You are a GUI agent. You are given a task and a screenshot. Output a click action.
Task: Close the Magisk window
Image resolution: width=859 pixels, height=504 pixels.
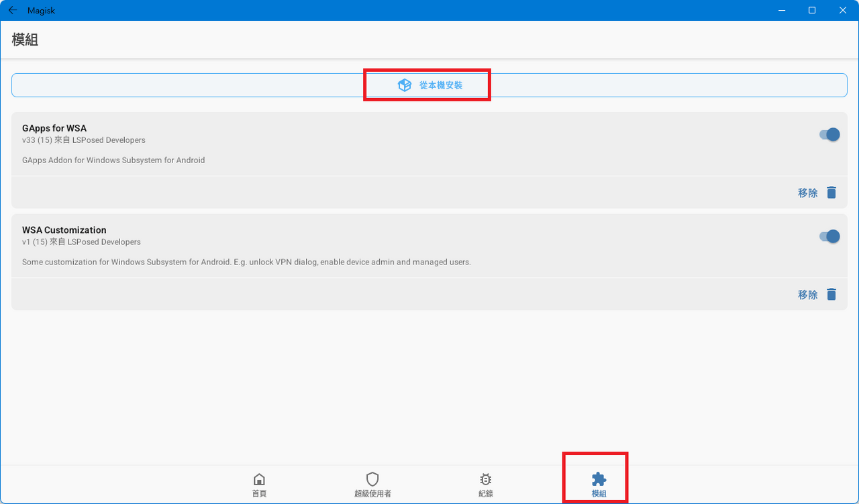coord(843,10)
